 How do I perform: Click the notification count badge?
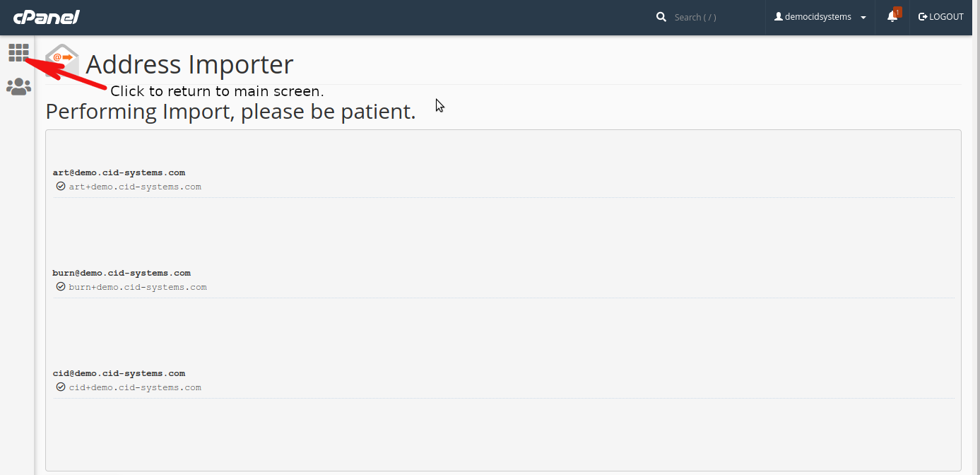pos(897,12)
